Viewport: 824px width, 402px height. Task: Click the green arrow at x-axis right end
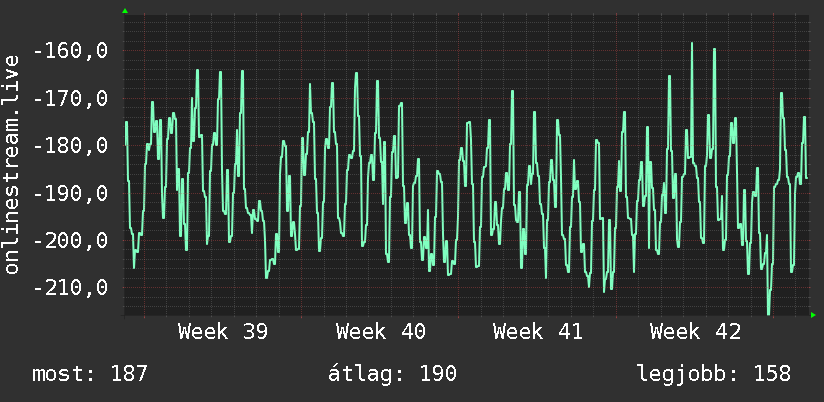[x=813, y=315]
